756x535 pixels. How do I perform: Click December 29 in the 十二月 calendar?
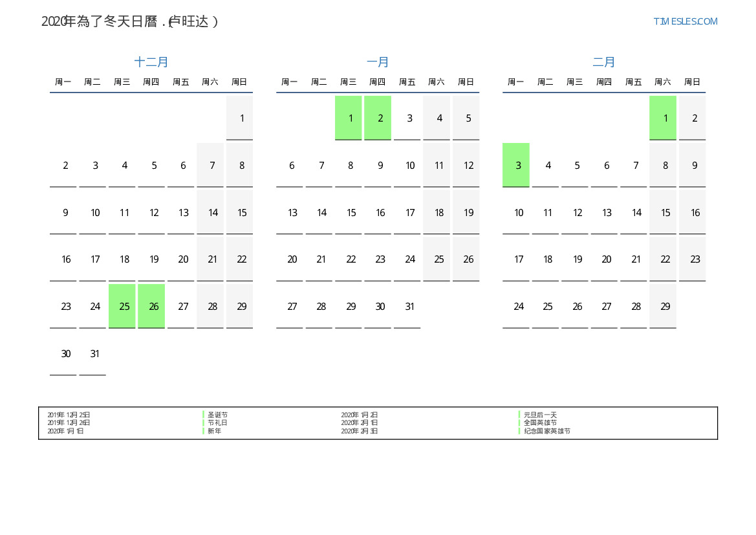pyautogui.click(x=240, y=307)
